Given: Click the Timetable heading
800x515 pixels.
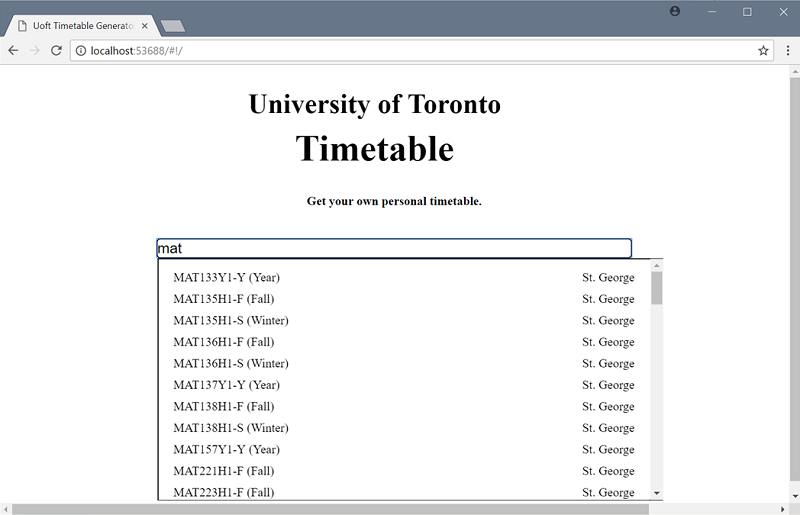Looking at the screenshot, I should pyautogui.click(x=375, y=149).
